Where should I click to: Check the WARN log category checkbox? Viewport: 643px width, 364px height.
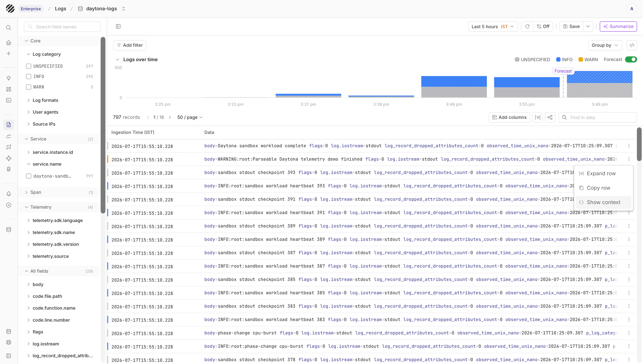[29, 87]
